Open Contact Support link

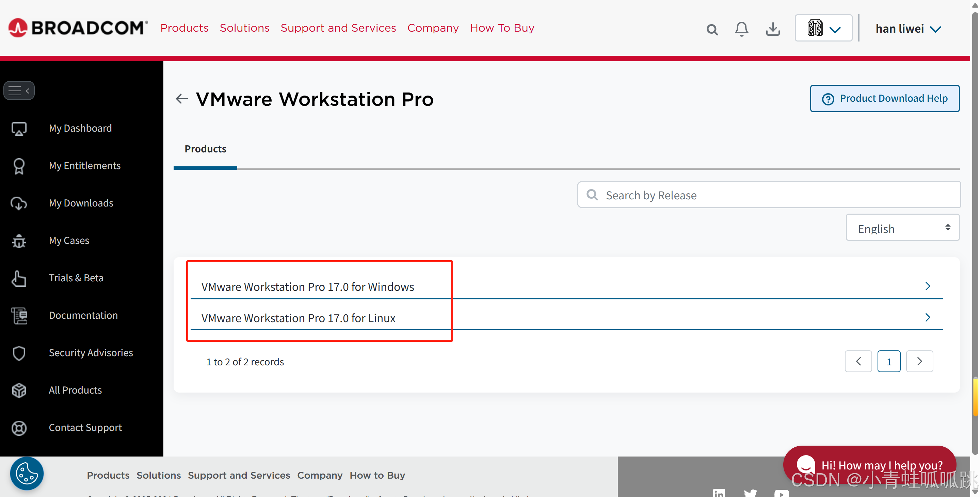pos(85,427)
